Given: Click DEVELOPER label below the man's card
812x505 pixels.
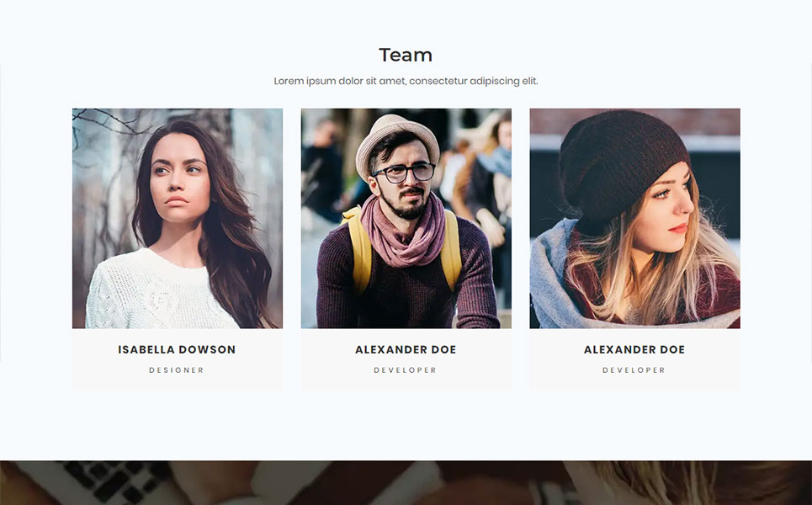Looking at the screenshot, I should [406, 370].
